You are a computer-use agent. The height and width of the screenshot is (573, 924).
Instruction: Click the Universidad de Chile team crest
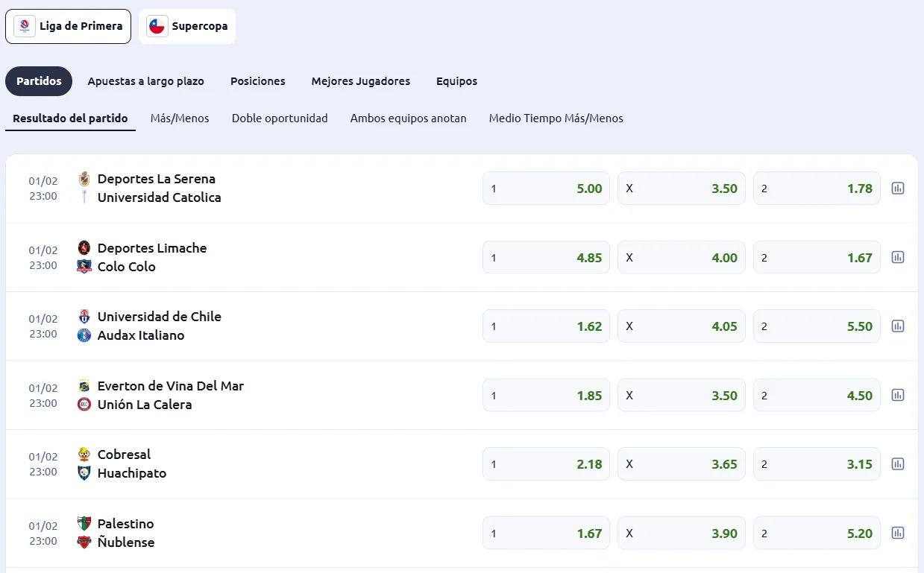(x=84, y=317)
